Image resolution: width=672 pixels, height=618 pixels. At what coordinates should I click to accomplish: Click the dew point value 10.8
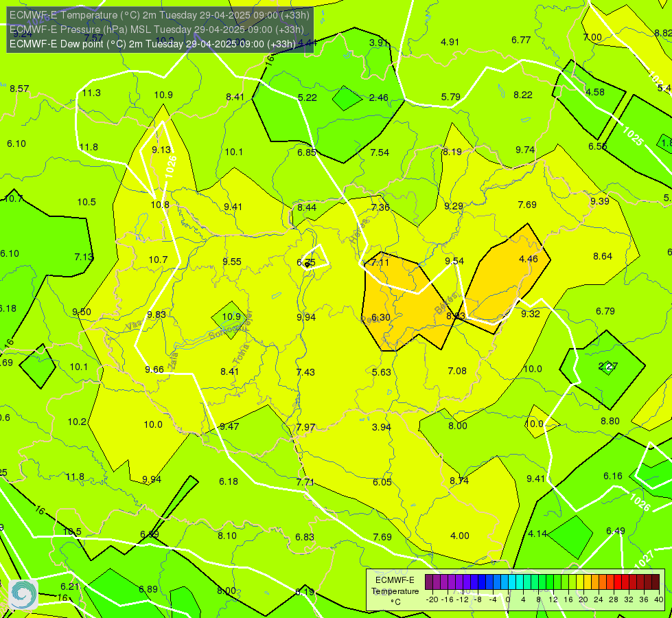pos(160,205)
